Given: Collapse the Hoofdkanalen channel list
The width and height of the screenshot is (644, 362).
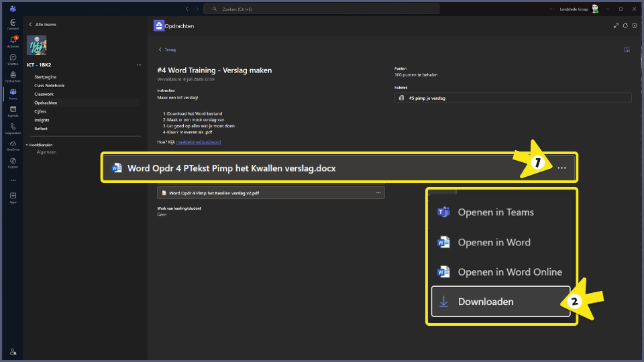Looking at the screenshot, I should (27, 145).
